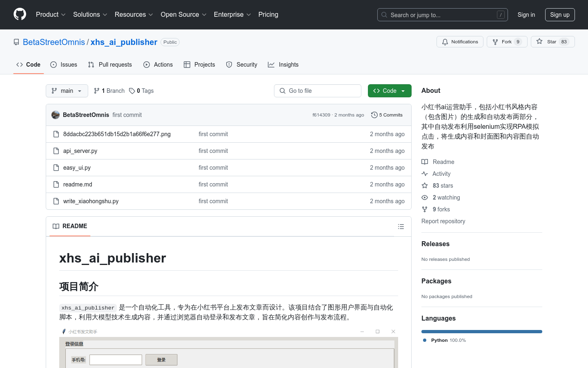
Task: Click the Fork count 9 badge
Action: click(x=518, y=42)
